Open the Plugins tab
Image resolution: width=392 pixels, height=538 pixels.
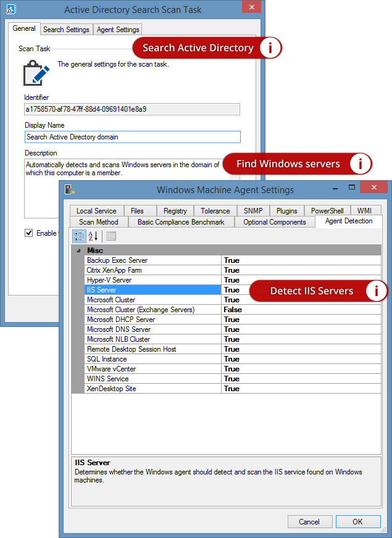(x=287, y=210)
